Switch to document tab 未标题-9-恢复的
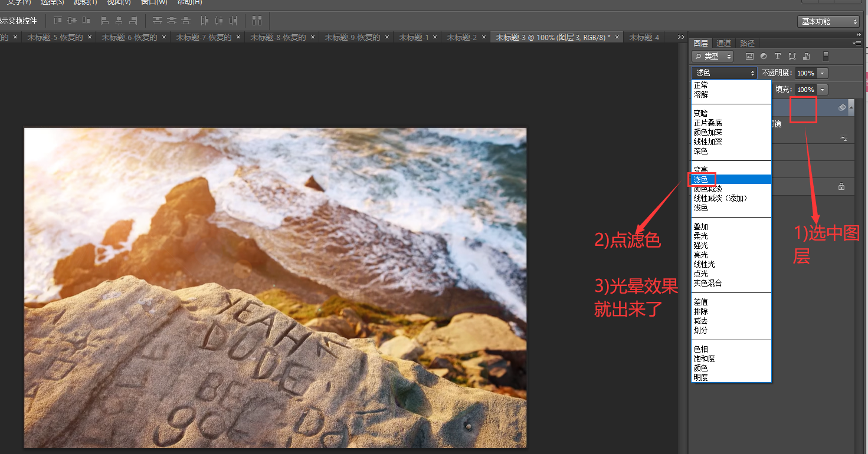 356,37
